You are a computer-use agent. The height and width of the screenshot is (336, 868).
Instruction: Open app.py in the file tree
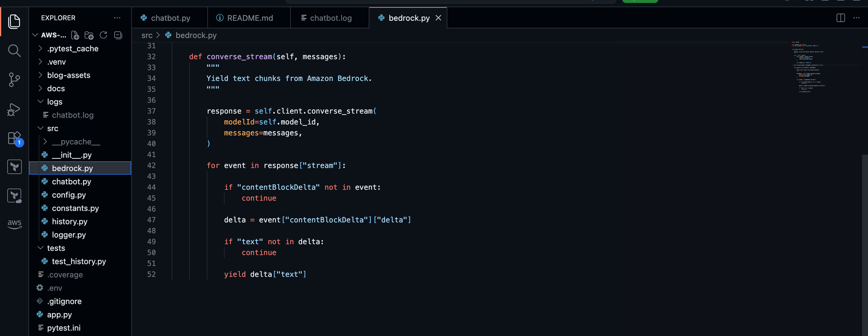pos(80,315)
